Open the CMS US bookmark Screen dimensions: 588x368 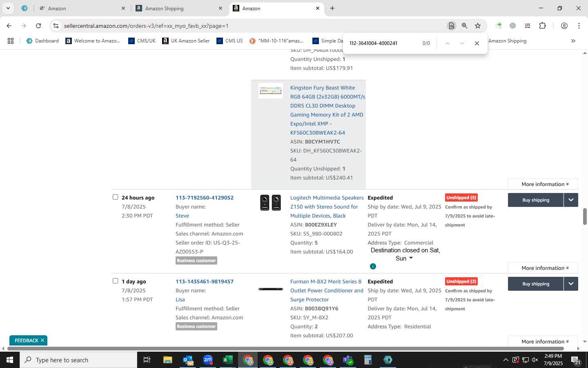click(229, 41)
